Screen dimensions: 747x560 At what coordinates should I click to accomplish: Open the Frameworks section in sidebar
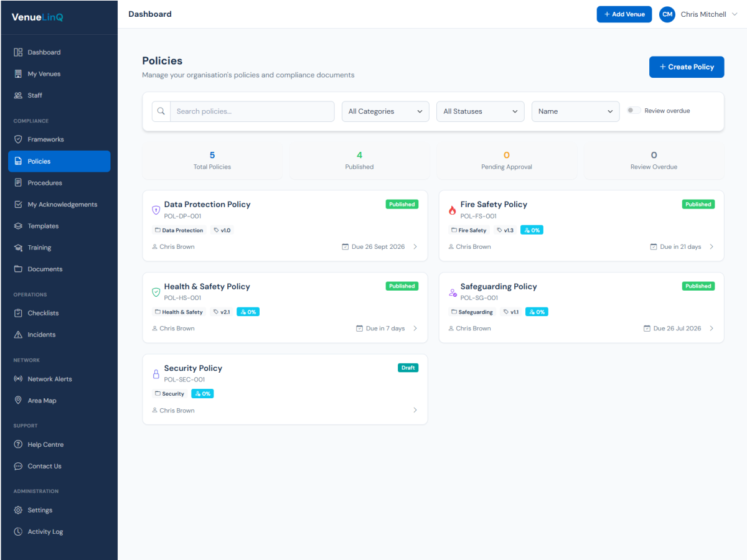point(41,139)
